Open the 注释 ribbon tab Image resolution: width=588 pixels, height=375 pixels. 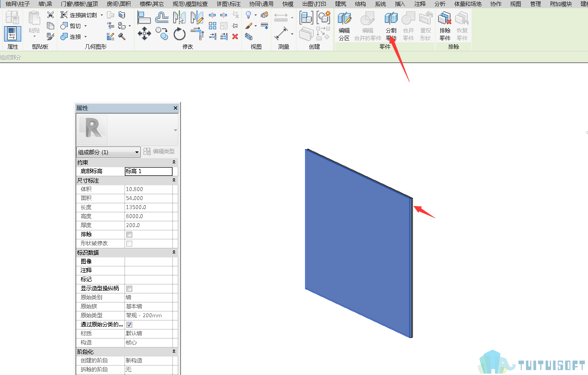[420, 4]
